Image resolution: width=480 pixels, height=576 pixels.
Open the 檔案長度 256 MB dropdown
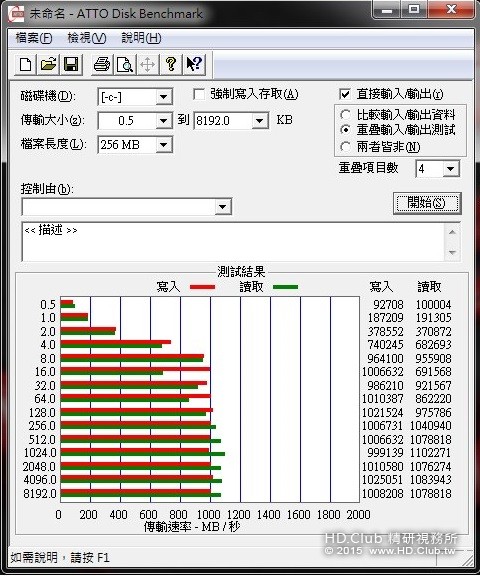[163, 145]
